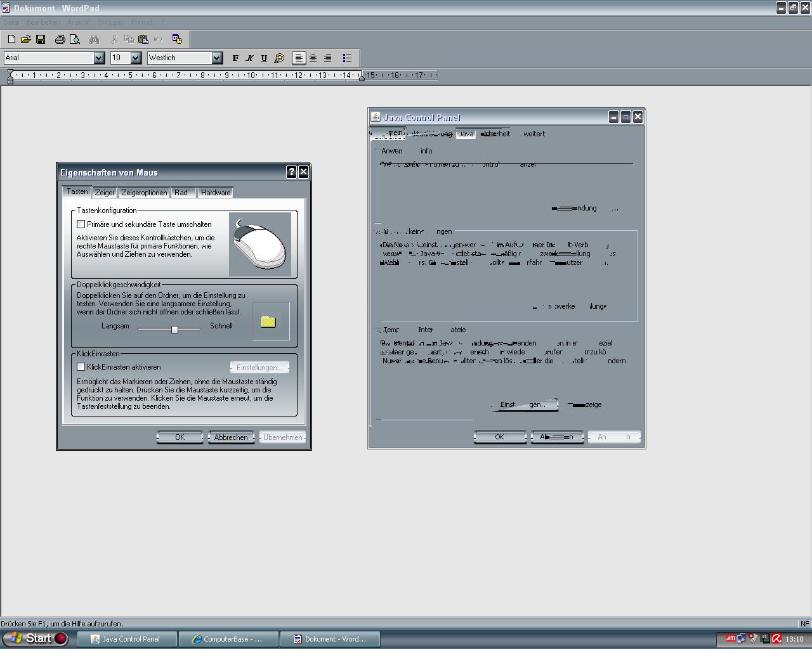Click OK in Eigenschaften von Maus

point(180,437)
